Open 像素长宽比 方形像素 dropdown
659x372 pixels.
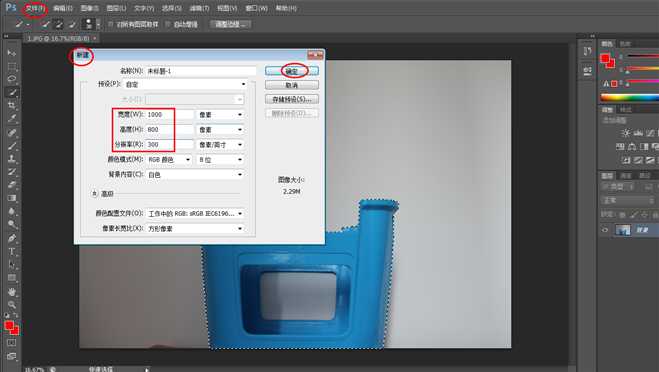[x=195, y=229]
